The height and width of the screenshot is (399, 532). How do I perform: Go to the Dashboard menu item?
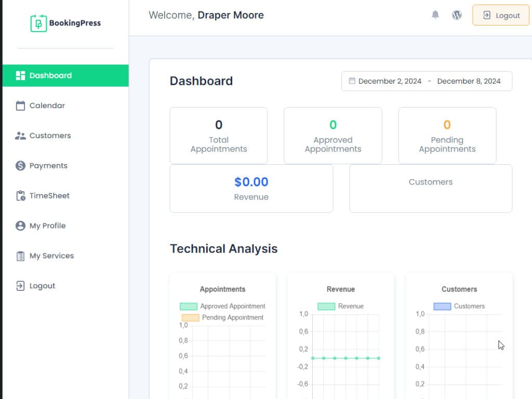(50, 75)
